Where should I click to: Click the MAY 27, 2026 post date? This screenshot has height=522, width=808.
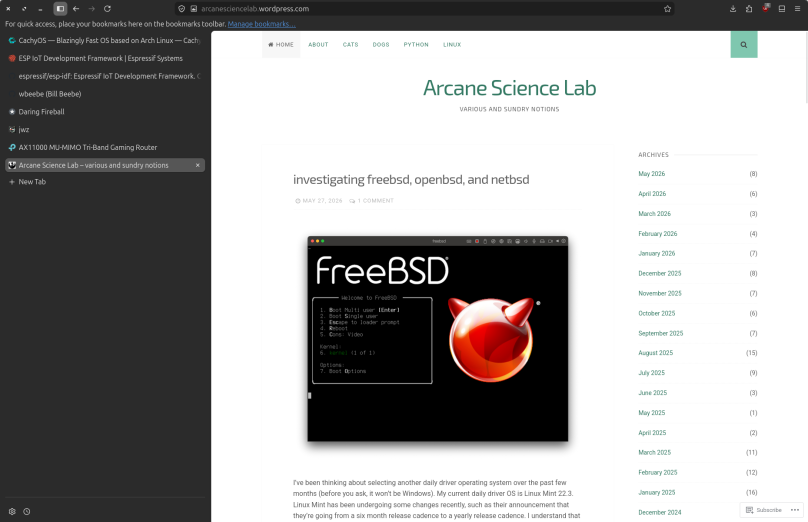(x=322, y=201)
